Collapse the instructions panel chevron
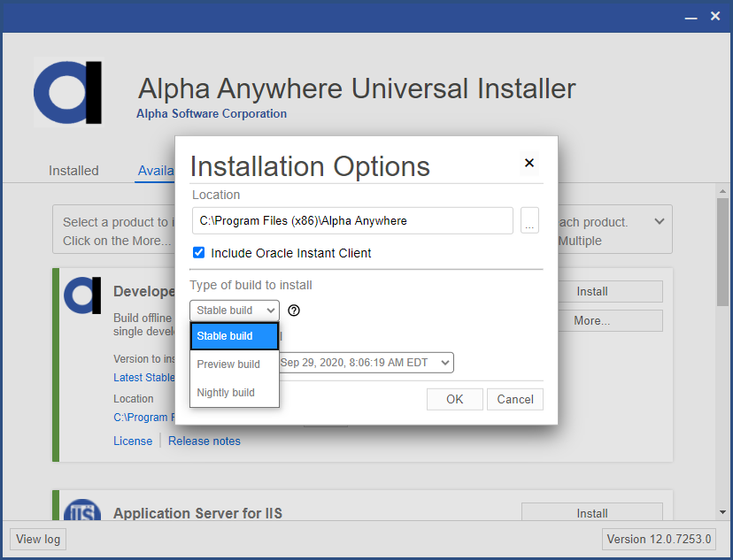The image size is (733, 560). coord(660,221)
